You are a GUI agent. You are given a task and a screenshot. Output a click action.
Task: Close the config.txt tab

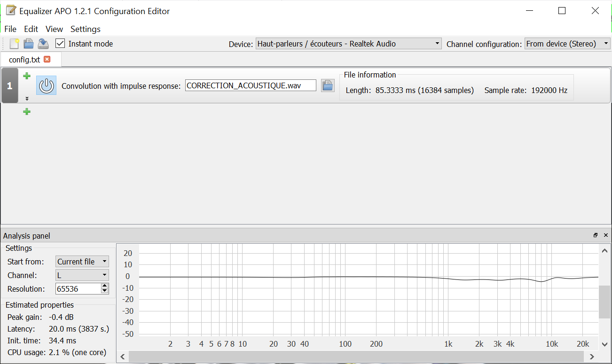47,59
